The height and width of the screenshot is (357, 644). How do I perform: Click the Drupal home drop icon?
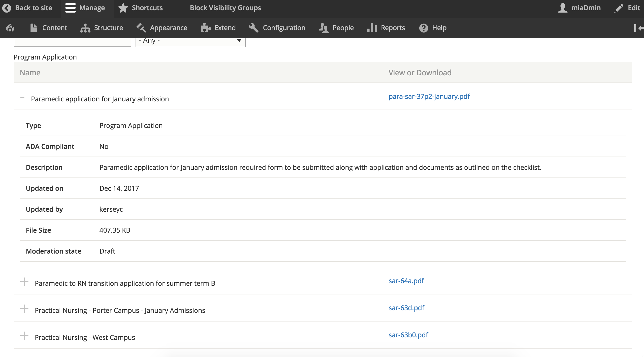[x=10, y=28]
